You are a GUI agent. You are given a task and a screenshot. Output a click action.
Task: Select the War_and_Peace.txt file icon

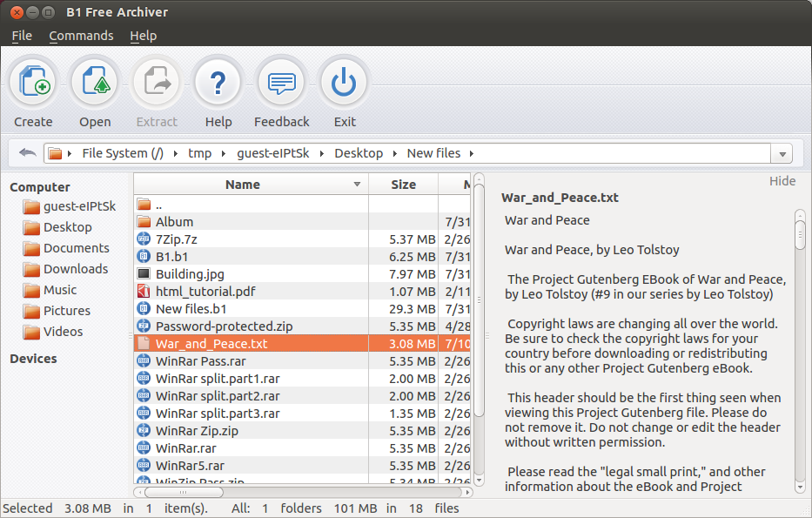point(144,343)
